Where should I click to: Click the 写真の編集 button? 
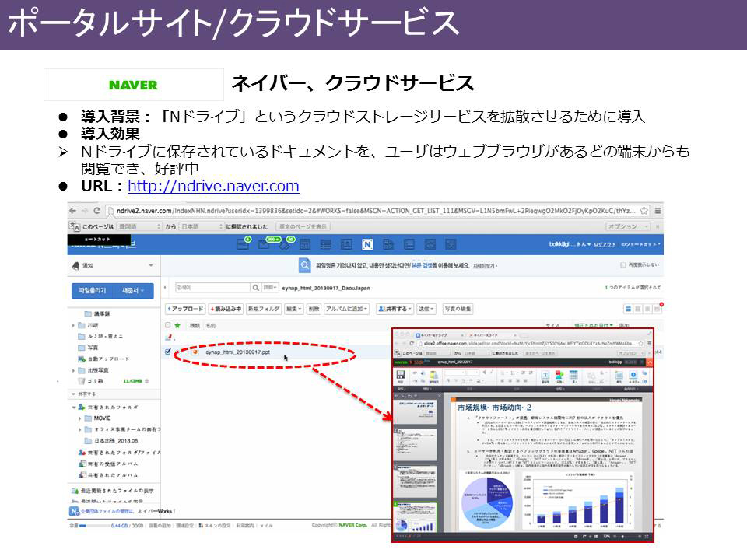point(458,309)
